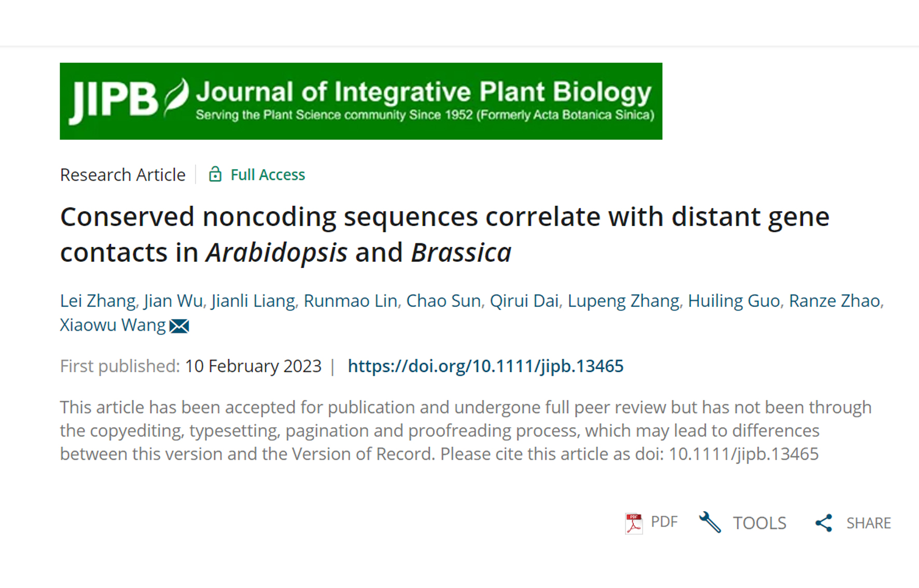919x588 pixels.
Task: Open Huiling Guo author info
Action: (x=733, y=301)
